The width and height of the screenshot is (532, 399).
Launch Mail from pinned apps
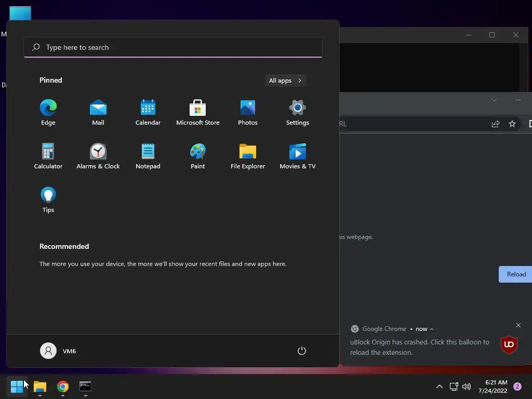pos(98,113)
